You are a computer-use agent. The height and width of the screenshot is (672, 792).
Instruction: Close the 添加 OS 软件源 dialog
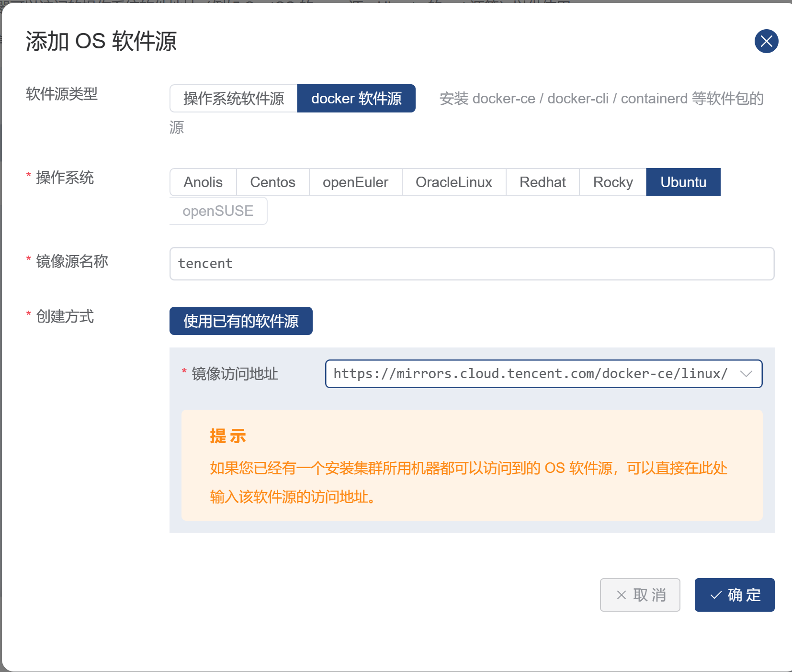tap(766, 41)
